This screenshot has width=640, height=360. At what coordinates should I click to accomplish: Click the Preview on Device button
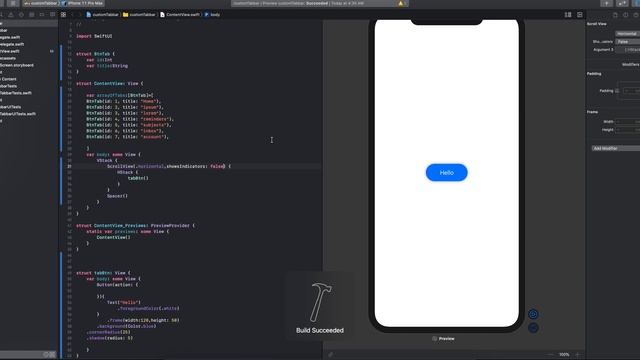coord(533,327)
